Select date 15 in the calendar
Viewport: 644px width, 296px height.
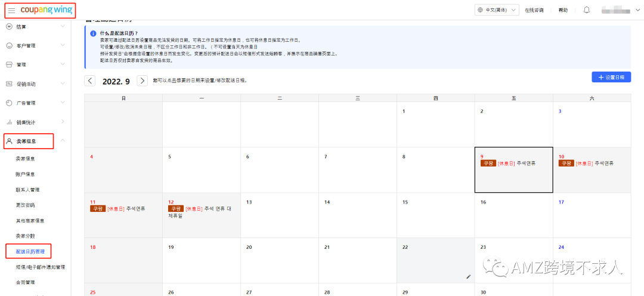[x=436, y=215]
